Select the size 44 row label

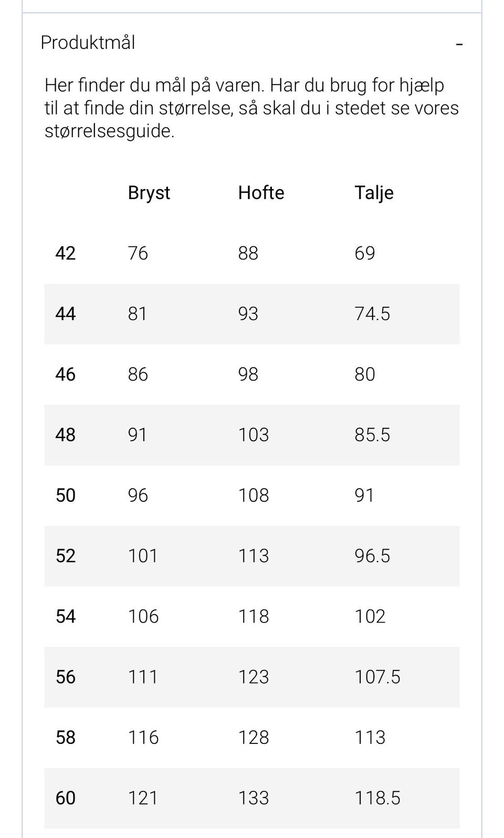pyautogui.click(x=66, y=314)
